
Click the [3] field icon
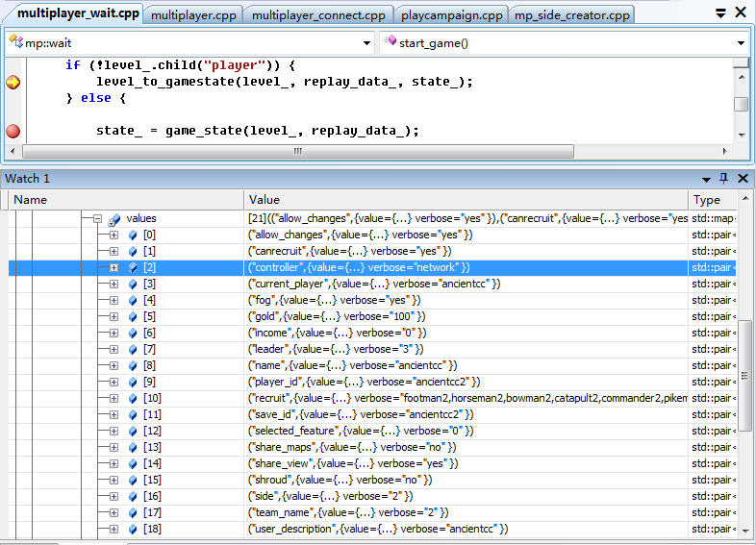pyautogui.click(x=133, y=285)
